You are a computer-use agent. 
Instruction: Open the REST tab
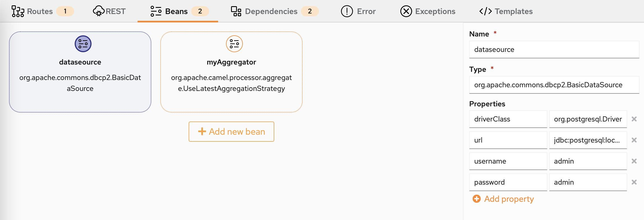point(109,12)
